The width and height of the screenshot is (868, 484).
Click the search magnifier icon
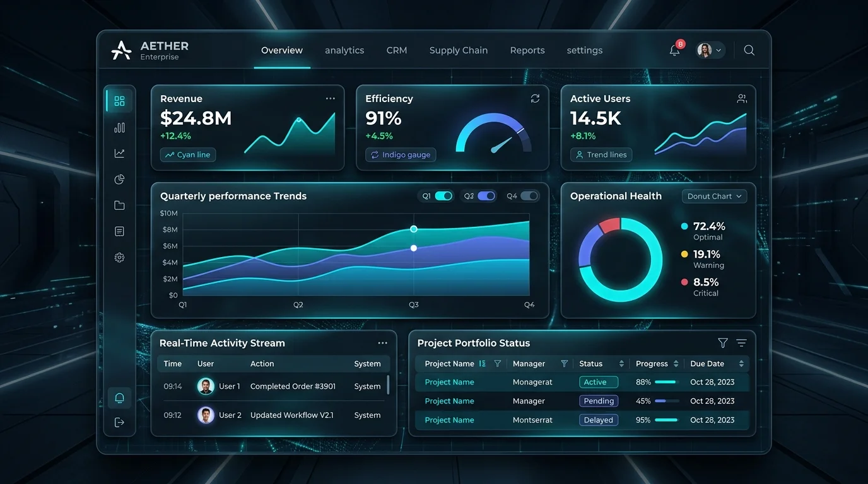click(749, 50)
